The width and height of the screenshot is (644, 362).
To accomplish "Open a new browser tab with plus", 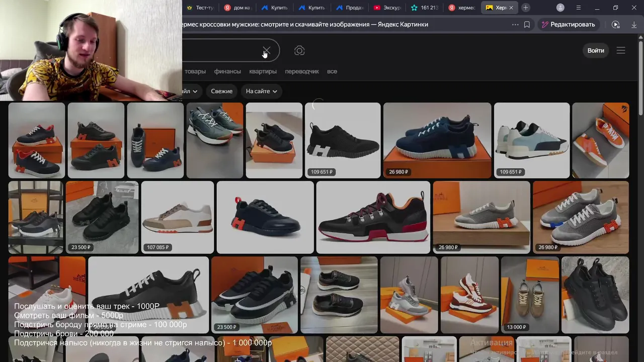I will pos(525,8).
